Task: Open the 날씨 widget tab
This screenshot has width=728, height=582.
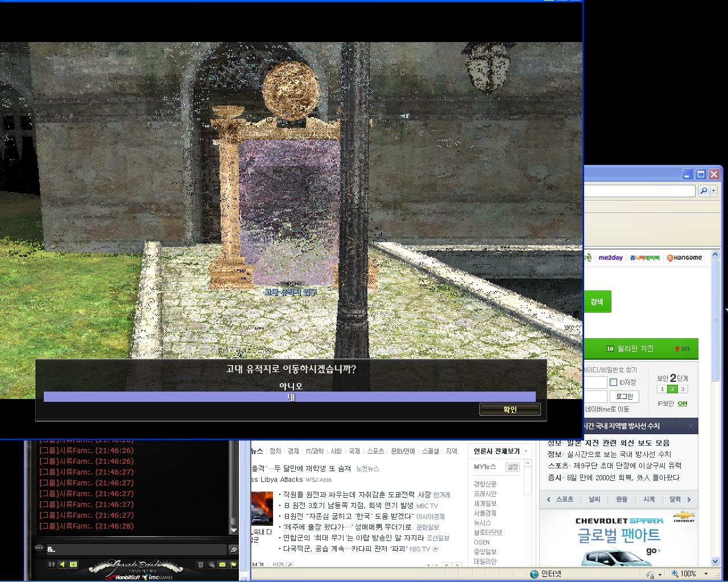Action: [x=594, y=500]
